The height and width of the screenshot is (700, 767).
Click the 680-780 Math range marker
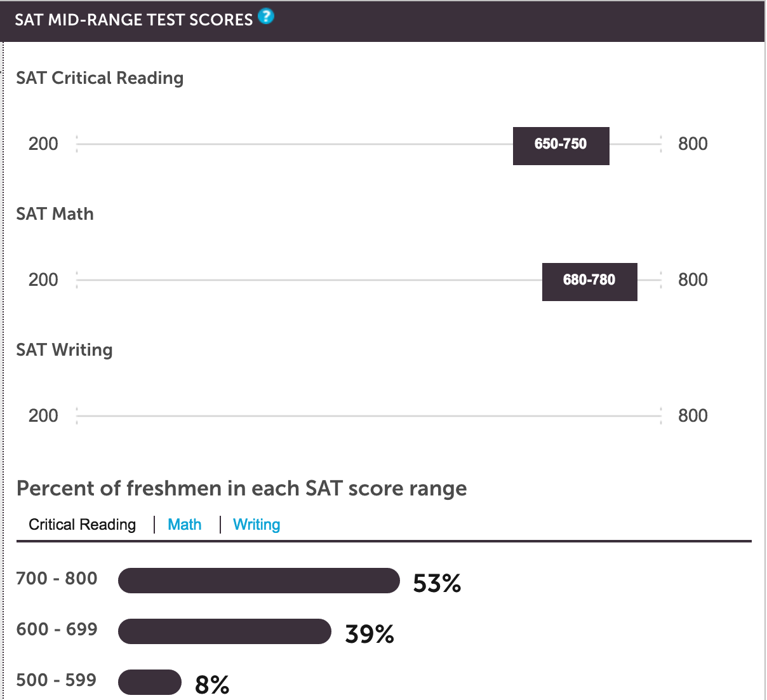point(590,281)
